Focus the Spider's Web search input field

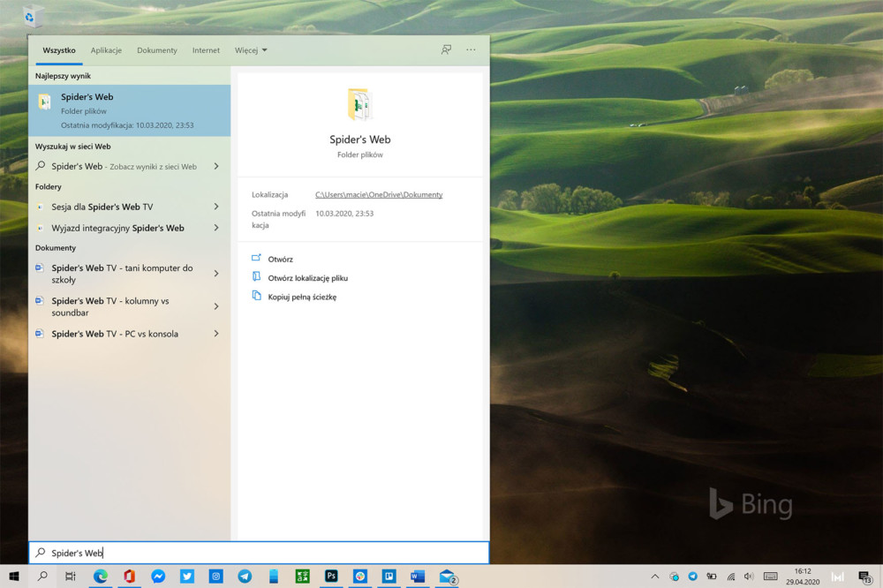click(259, 553)
